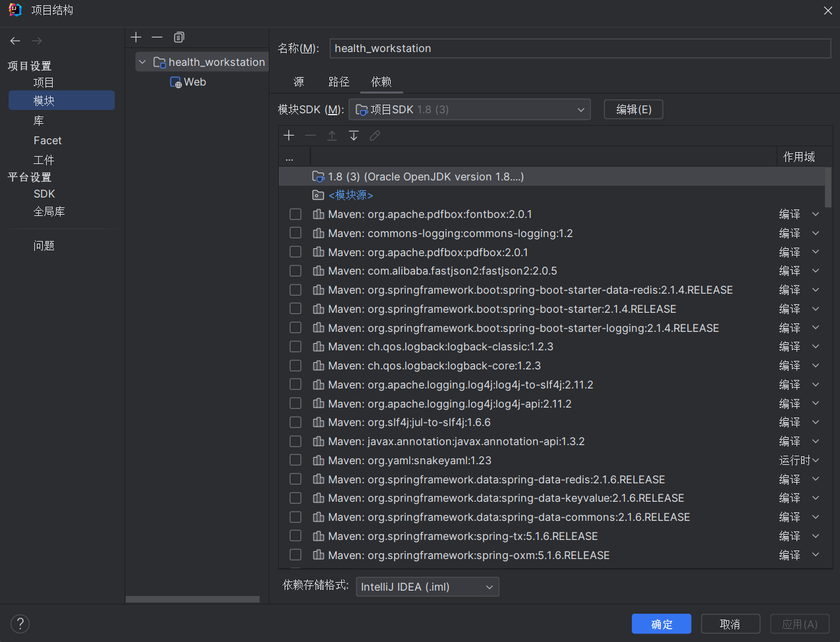The image size is (840, 642).
Task: Click library icon of fastjson2:2.0.5
Action: click(319, 271)
